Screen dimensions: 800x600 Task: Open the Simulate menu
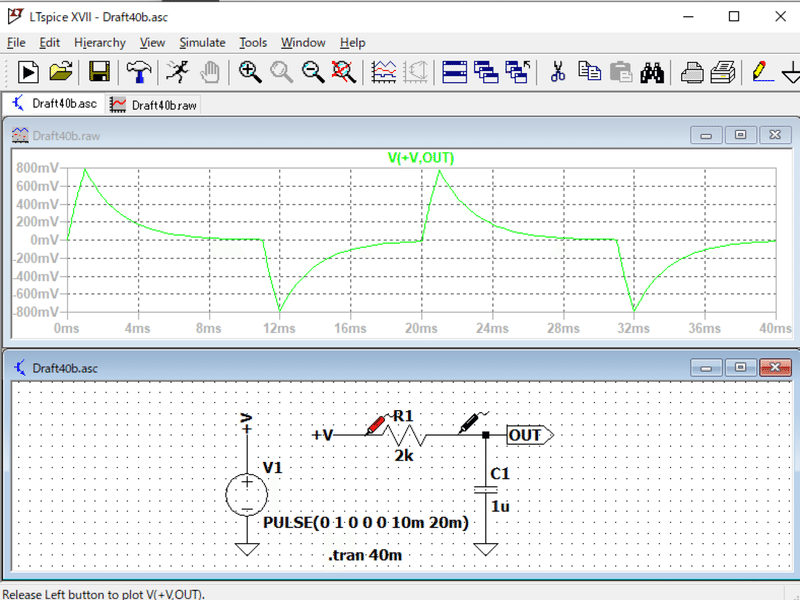click(202, 43)
